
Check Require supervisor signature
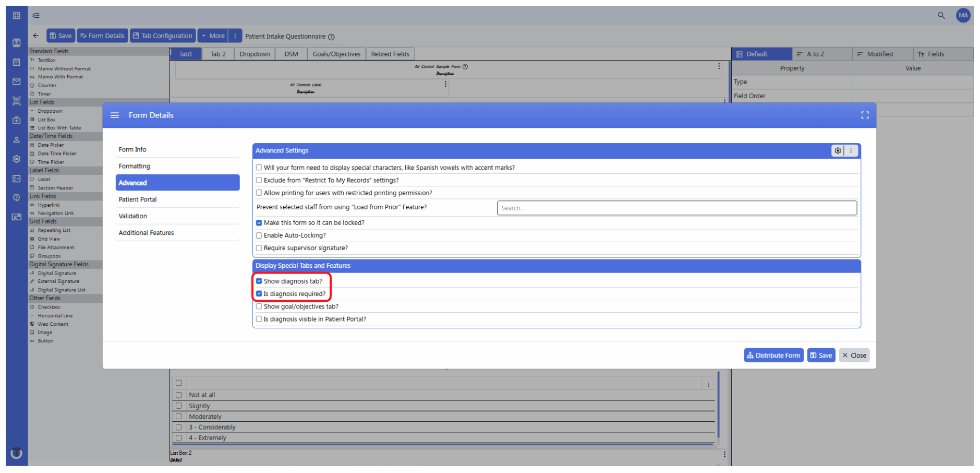coord(259,248)
